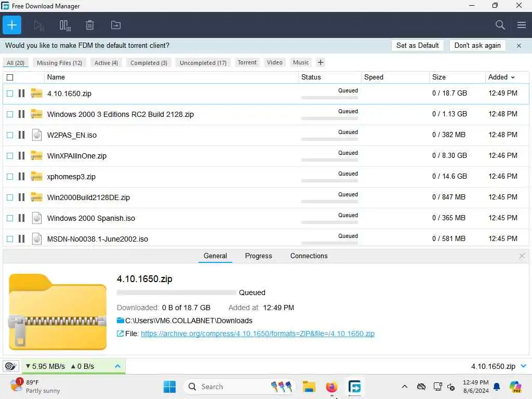Image resolution: width=532 pixels, height=399 pixels.
Task: Pause icon for WinXPAllInOne.zip row
Action: [21, 156]
